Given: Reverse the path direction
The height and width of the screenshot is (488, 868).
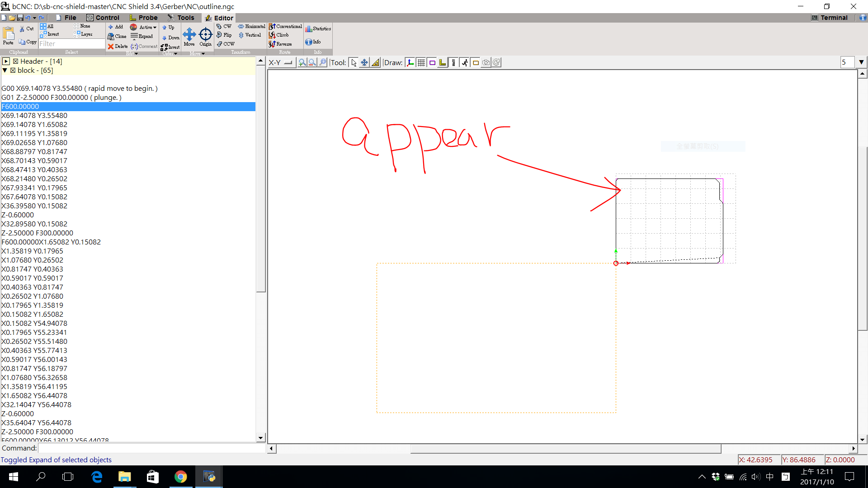Looking at the screenshot, I should coord(280,44).
